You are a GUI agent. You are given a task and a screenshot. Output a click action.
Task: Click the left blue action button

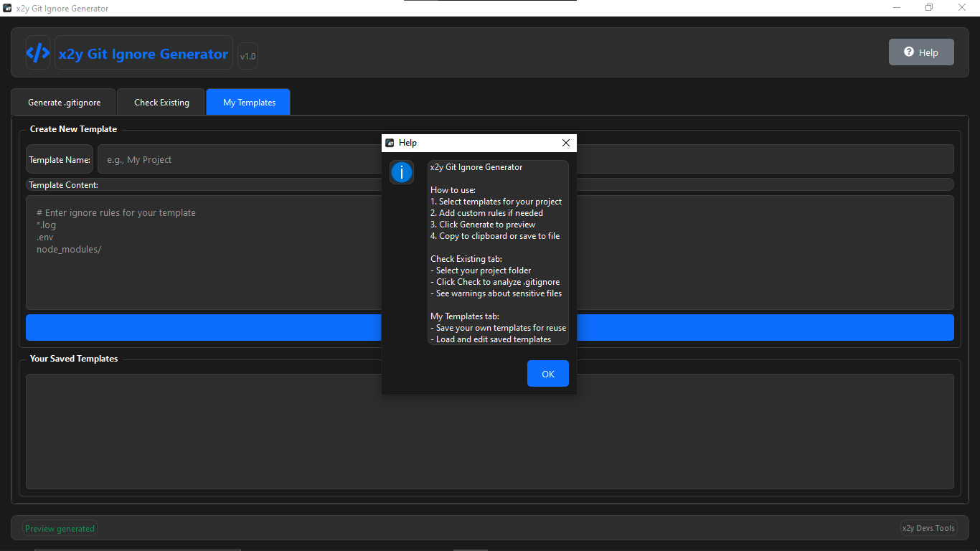point(204,328)
